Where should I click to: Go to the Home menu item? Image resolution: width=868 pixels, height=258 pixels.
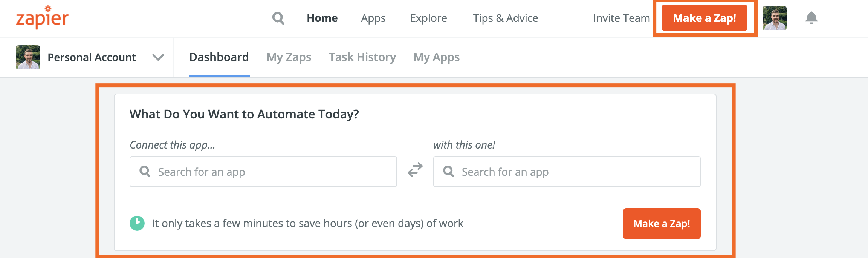tap(322, 18)
